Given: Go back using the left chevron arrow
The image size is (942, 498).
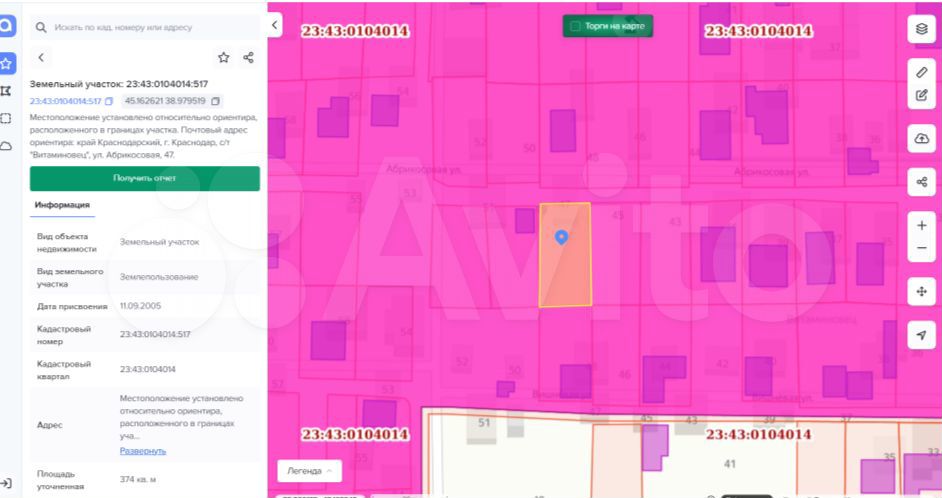Looking at the screenshot, I should [41, 58].
